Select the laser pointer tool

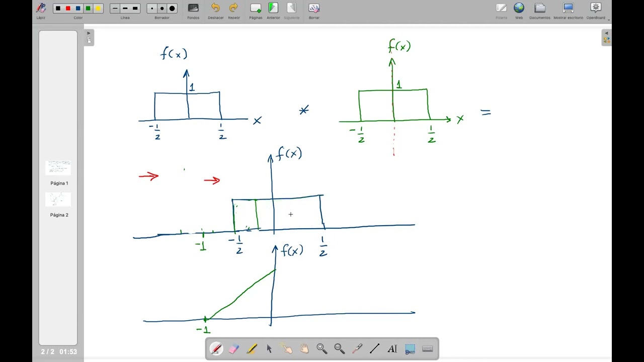click(x=357, y=348)
